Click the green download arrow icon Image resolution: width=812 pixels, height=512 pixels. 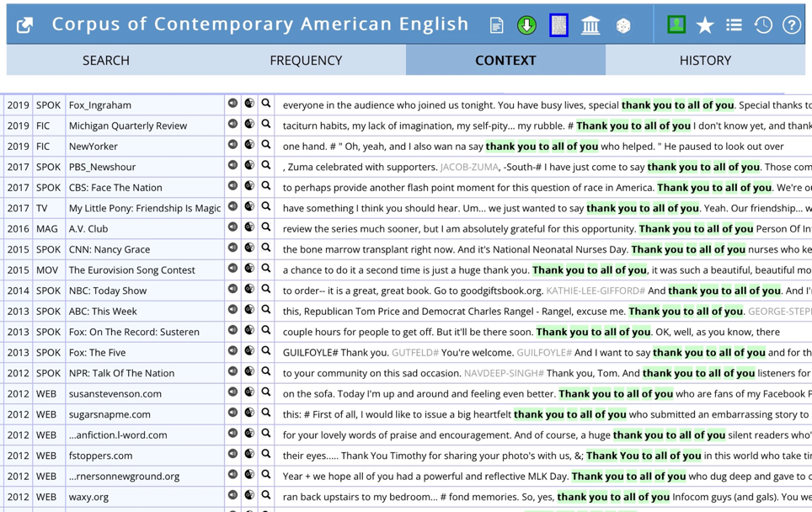coord(526,25)
